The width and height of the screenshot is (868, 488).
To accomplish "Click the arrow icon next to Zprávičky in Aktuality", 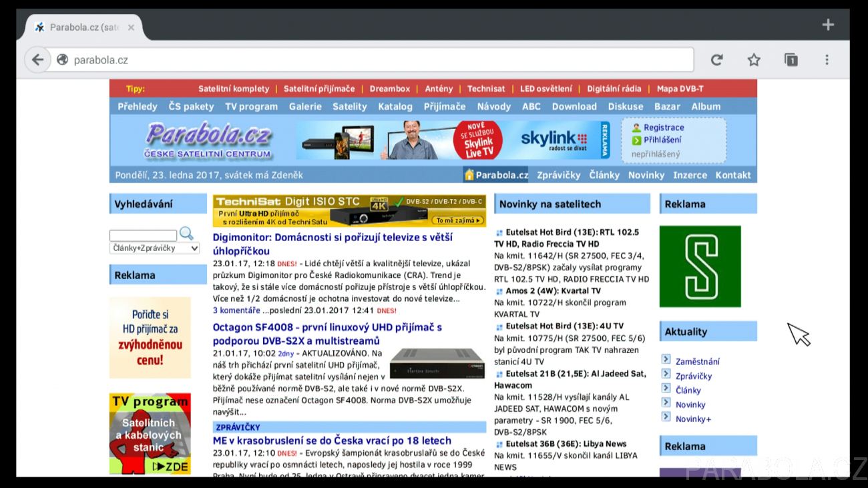I will point(666,374).
